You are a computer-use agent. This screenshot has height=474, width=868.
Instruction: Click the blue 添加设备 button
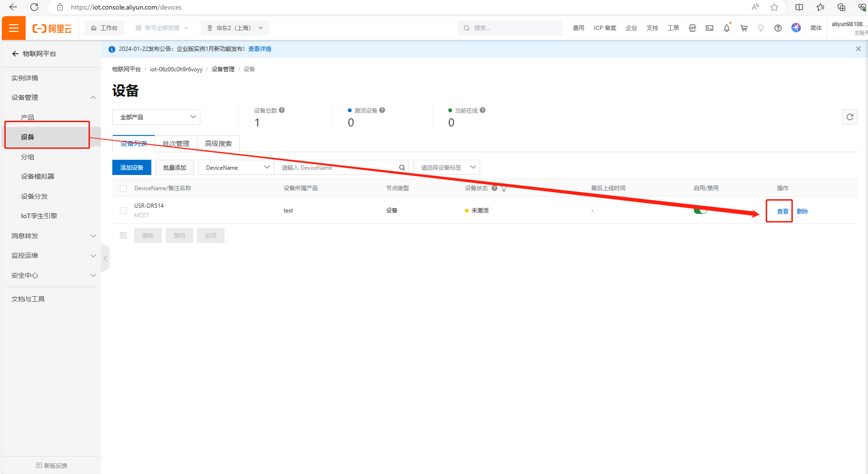(132, 167)
